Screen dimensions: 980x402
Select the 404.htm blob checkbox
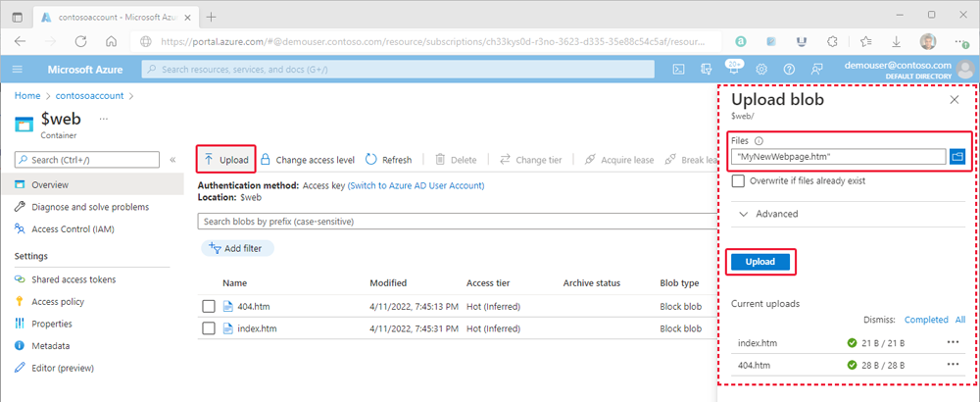click(x=209, y=306)
